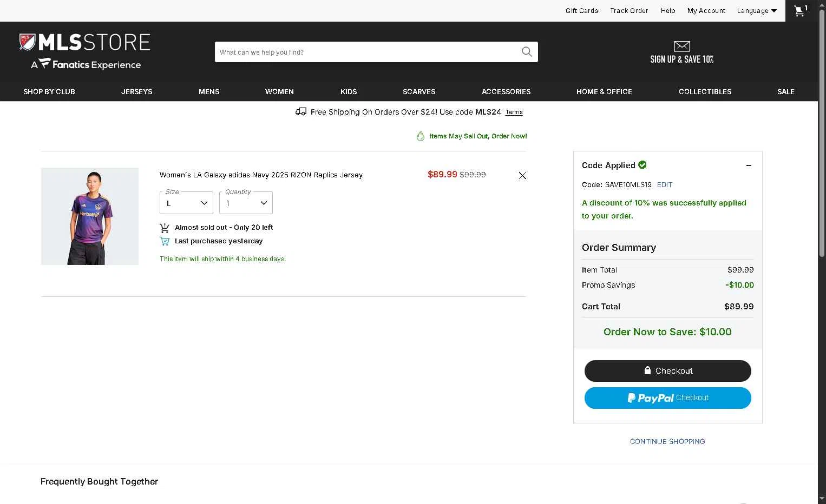This screenshot has height=504, width=826.
Task: Edit the applied promo code
Action: tap(665, 185)
